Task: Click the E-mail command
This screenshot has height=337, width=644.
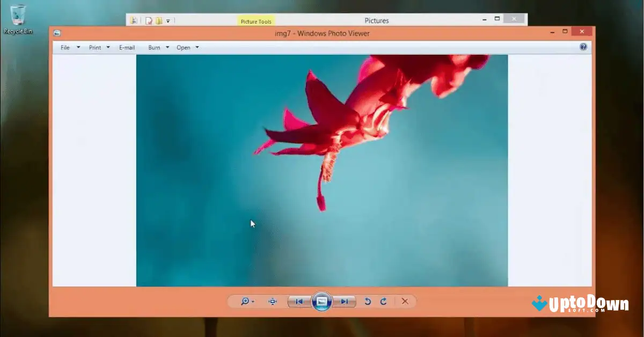Action: pos(127,47)
